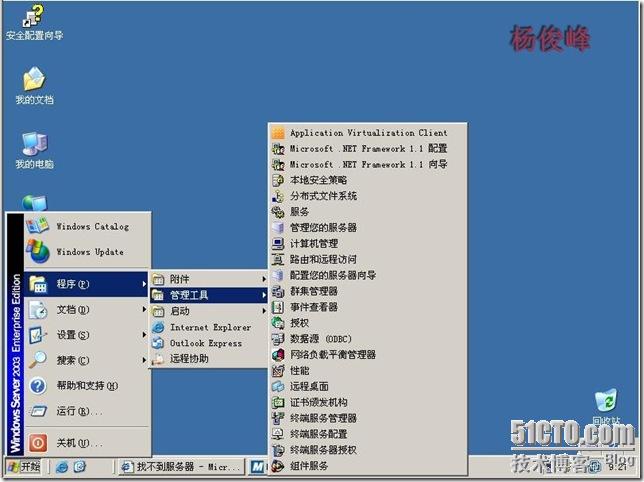Click Internet Explorer quick launch icon
The image size is (644, 482).
(62, 467)
